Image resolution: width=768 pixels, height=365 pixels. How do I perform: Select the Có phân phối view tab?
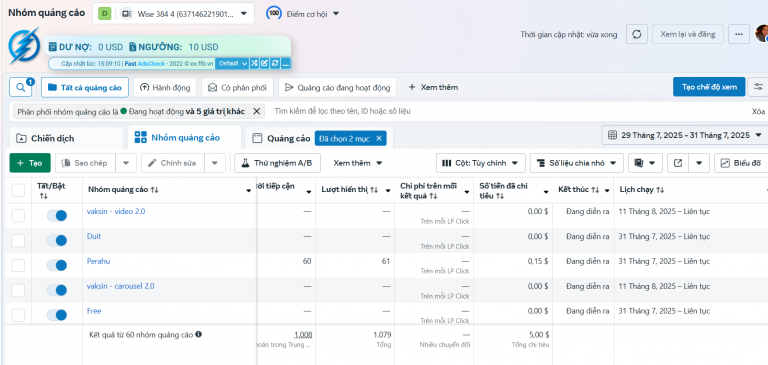pyautogui.click(x=237, y=88)
